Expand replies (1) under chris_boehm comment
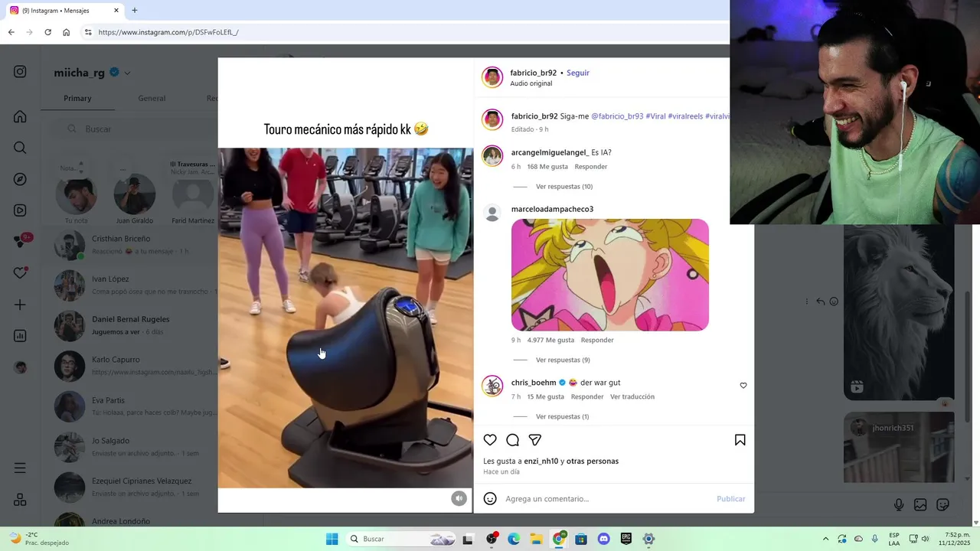This screenshot has height=551, width=980. [x=562, y=417]
